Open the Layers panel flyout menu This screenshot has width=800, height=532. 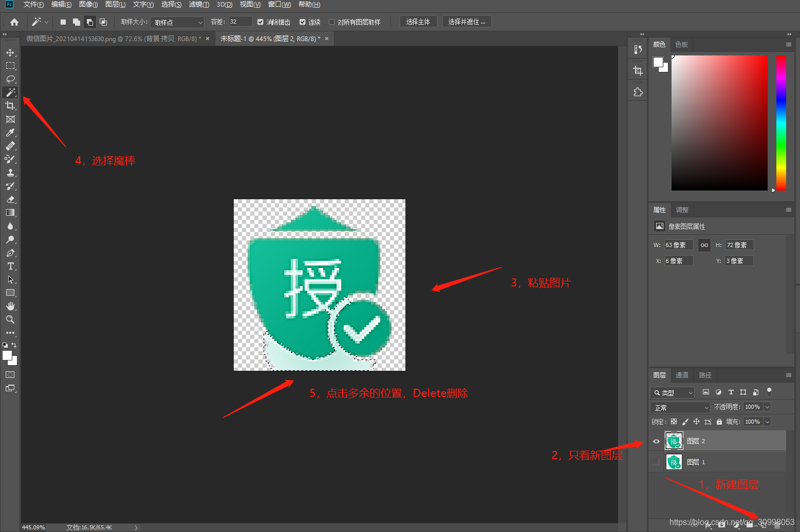(789, 375)
